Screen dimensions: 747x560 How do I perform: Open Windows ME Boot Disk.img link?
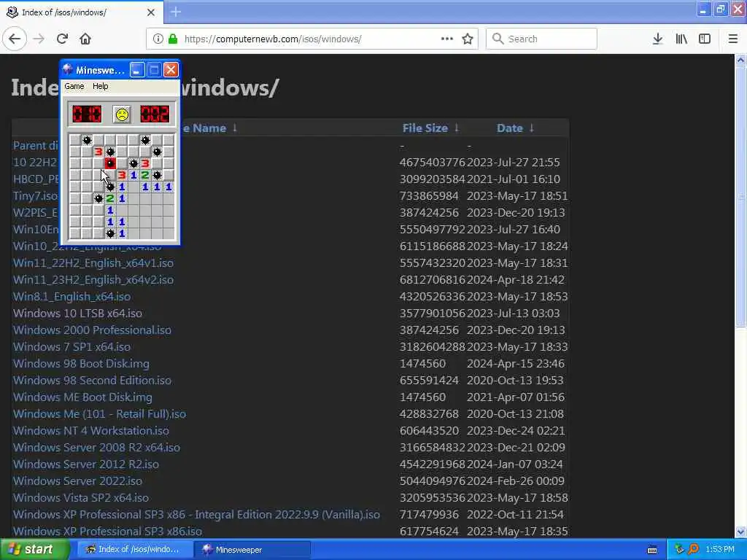point(82,397)
